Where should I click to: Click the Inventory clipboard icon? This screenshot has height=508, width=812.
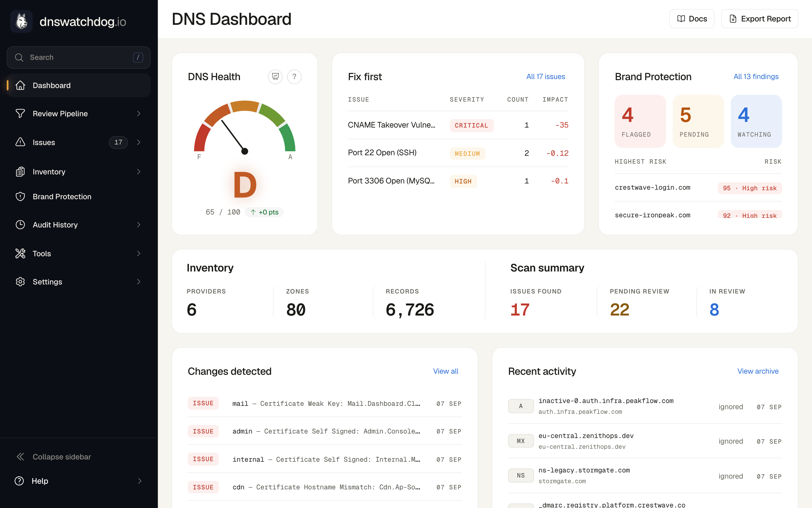point(21,172)
